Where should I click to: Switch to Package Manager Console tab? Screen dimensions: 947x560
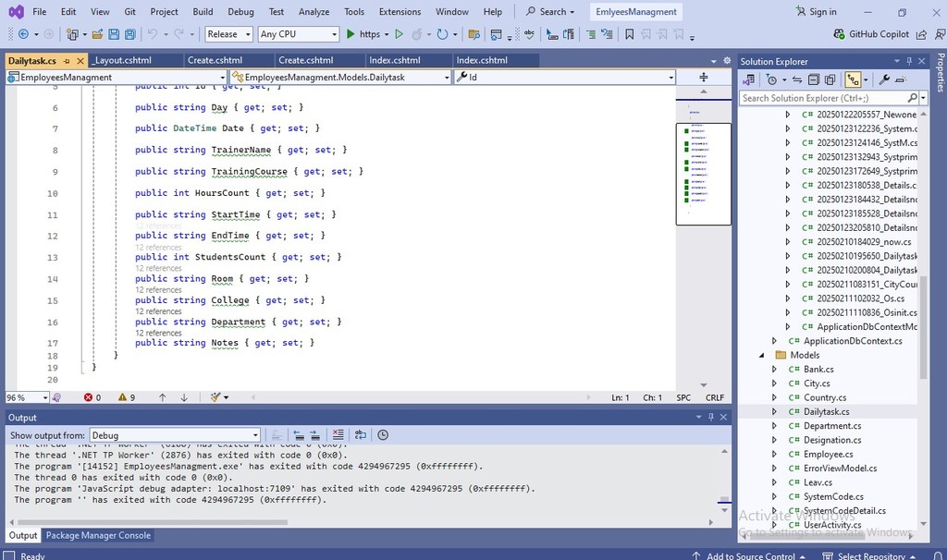click(x=98, y=535)
